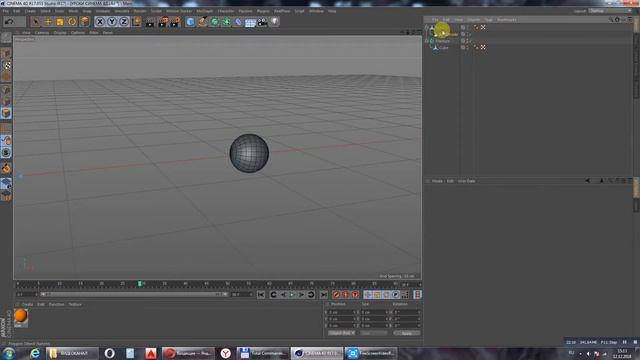The height and width of the screenshot is (360, 640).
Task: Collapse the Fracture object hierarchy
Action: 427,41
